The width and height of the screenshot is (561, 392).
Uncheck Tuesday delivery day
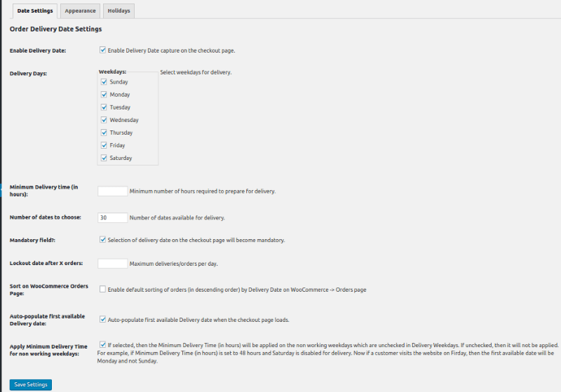click(104, 107)
